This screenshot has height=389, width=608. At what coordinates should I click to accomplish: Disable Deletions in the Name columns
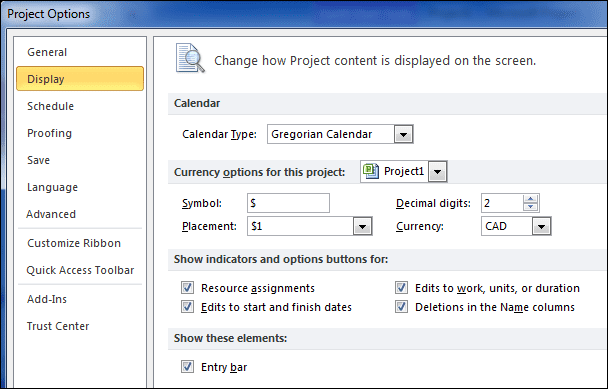point(401,307)
